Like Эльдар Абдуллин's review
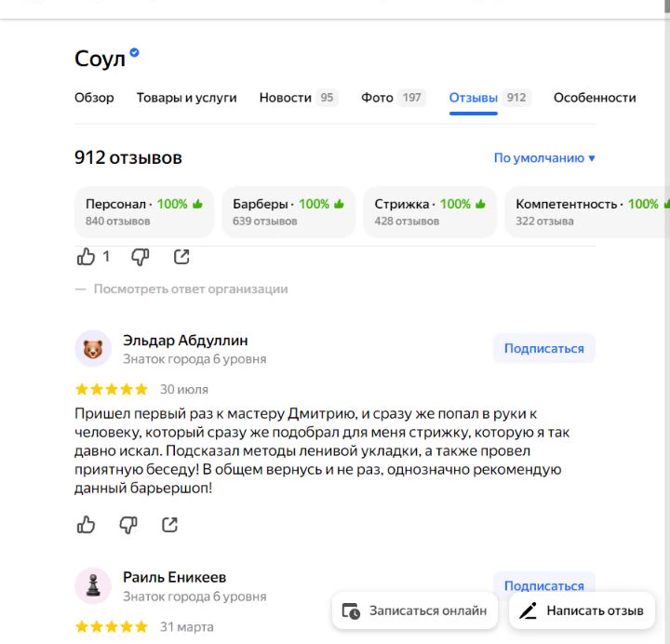This screenshot has height=644, width=670. [x=86, y=525]
